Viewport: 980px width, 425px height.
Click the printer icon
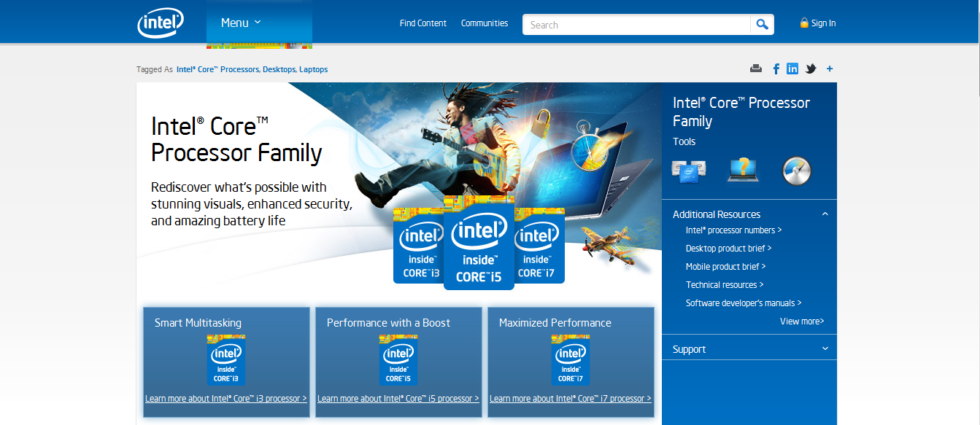756,69
